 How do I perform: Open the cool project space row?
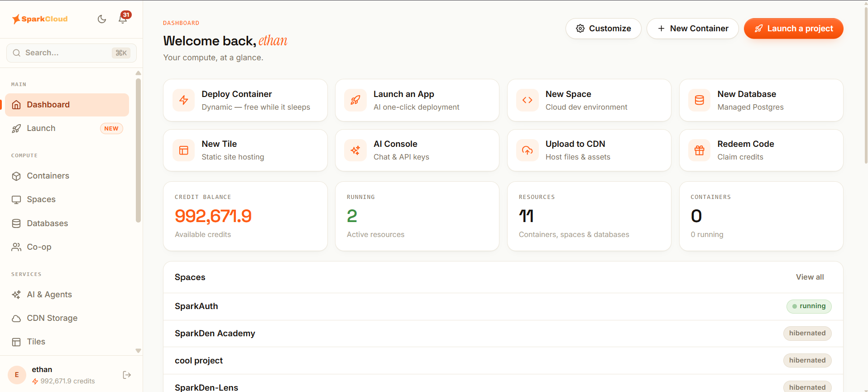pyautogui.click(x=503, y=361)
